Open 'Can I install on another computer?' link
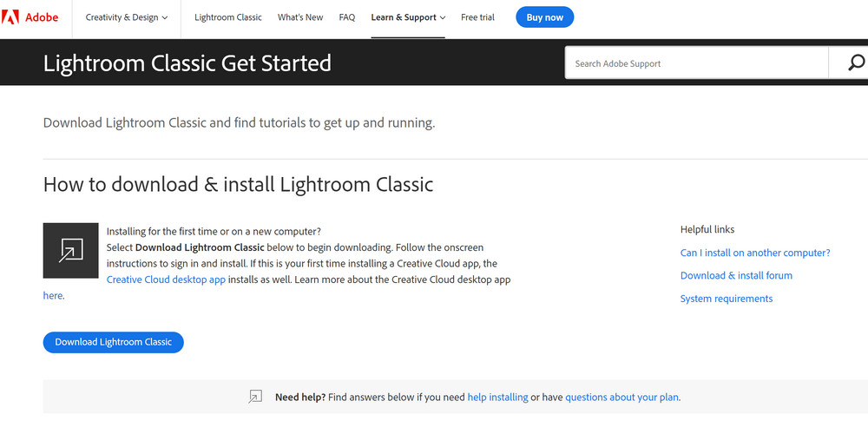 [x=755, y=253]
